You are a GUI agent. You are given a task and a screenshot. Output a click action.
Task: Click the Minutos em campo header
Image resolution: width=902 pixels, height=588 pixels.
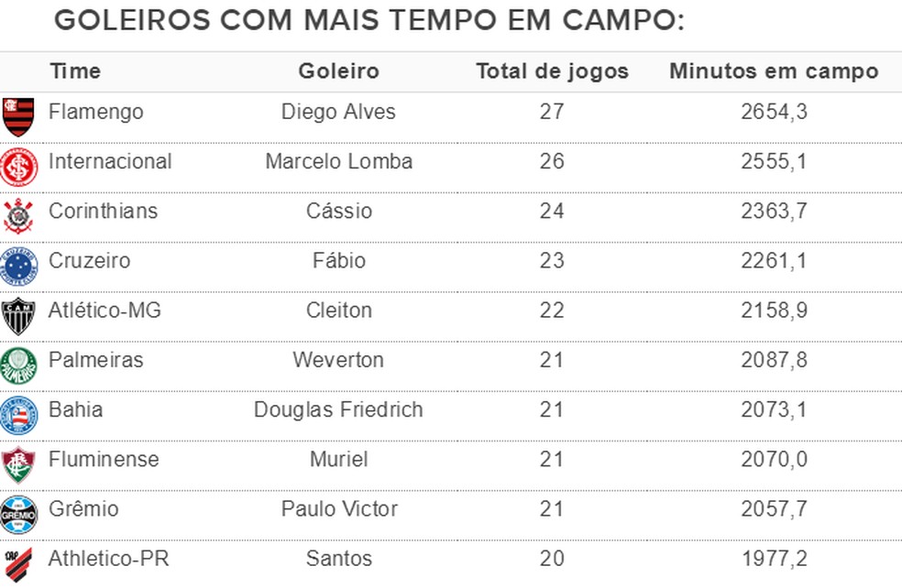775,71
